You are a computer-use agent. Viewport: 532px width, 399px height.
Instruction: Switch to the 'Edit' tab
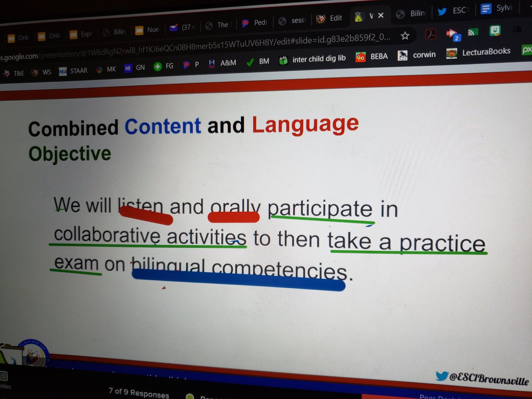click(x=329, y=18)
